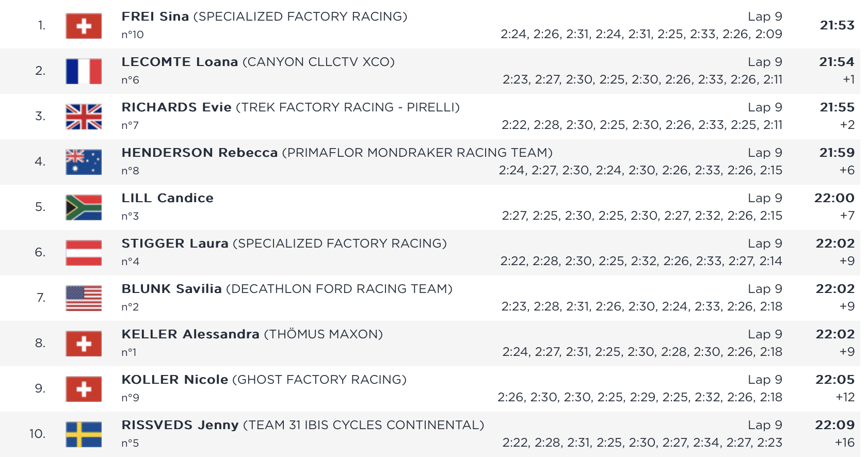Viewport: 868px width, 457px height.
Task: Click the Swiss flag beside KELLER Alessandra
Action: [84, 344]
